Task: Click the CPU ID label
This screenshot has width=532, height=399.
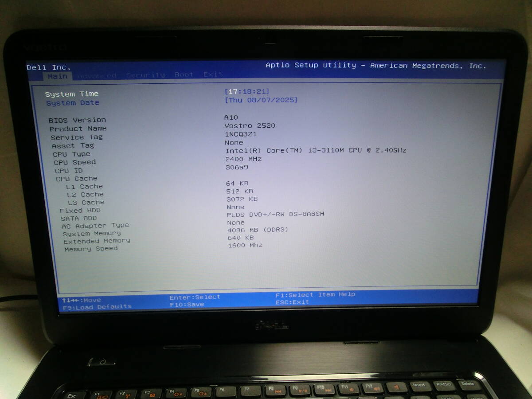Action: coord(69,171)
